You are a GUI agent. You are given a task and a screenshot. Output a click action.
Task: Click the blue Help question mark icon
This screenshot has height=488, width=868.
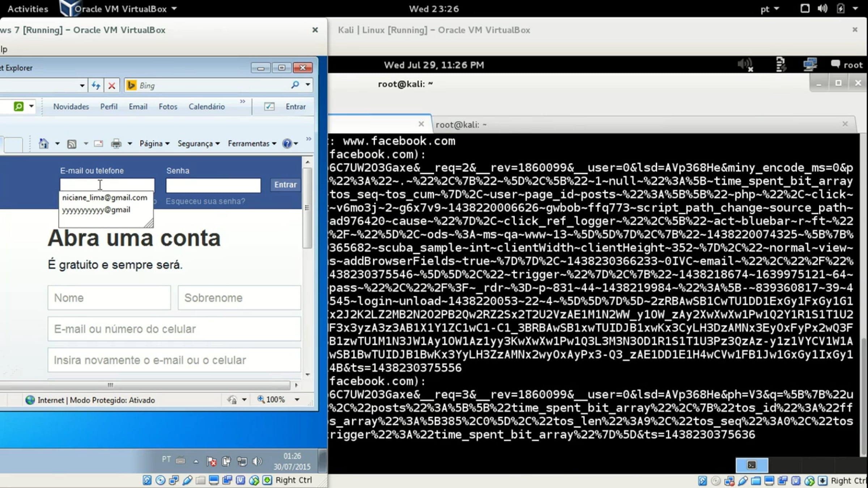[x=287, y=144]
